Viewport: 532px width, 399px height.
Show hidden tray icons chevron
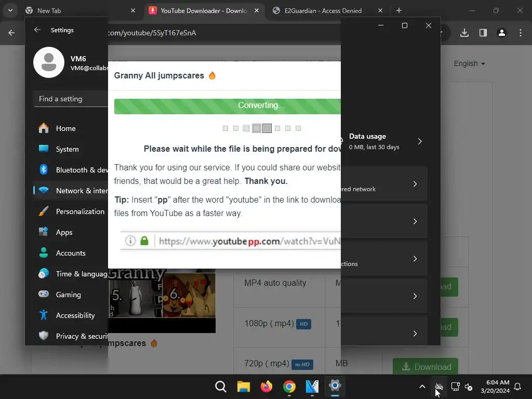422,387
